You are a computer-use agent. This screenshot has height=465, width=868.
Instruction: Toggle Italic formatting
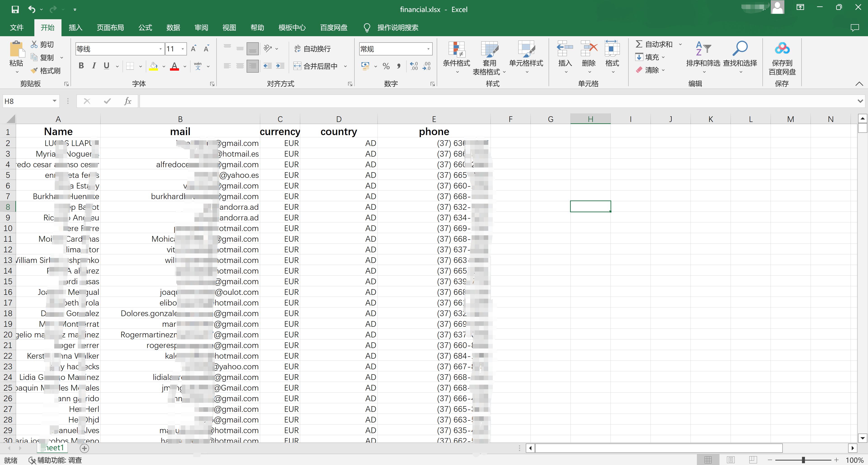94,66
